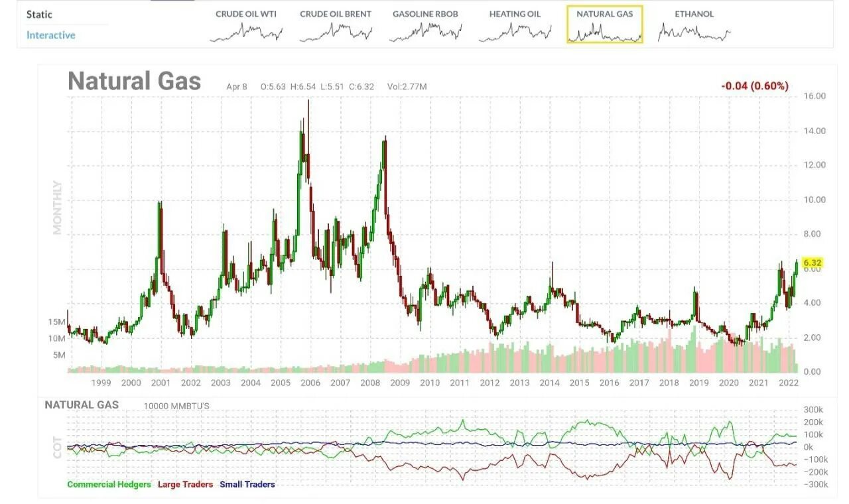Click the 10.00 price axis label
849x504 pixels.
(x=815, y=200)
